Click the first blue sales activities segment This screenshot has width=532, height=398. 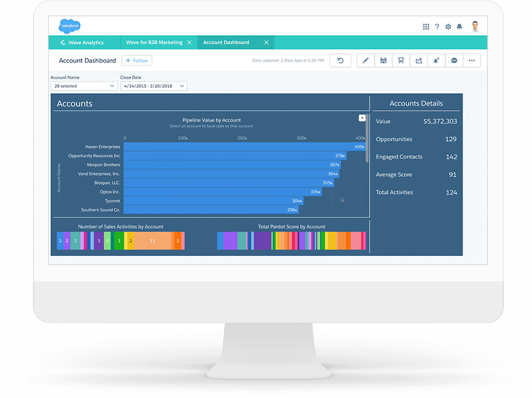click(60, 240)
